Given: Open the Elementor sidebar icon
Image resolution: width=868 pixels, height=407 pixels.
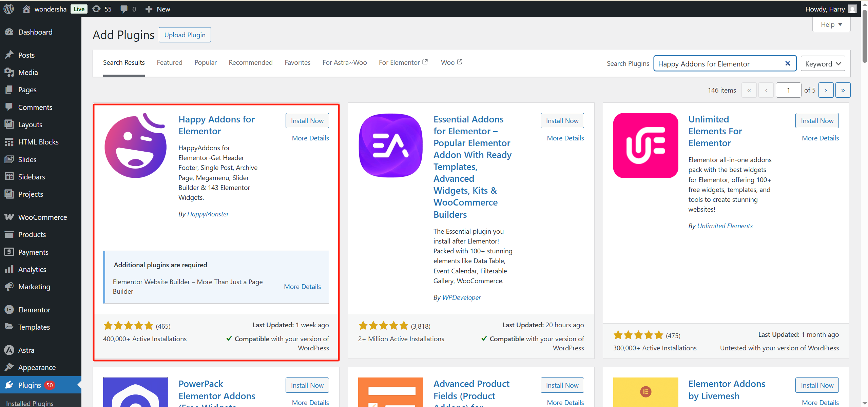Looking at the screenshot, I should [9, 309].
